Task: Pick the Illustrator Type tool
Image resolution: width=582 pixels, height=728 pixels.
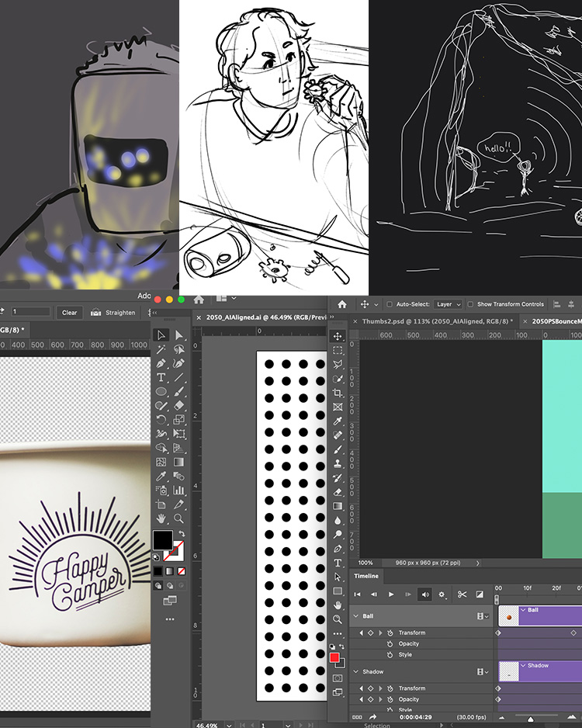Action: [161, 377]
